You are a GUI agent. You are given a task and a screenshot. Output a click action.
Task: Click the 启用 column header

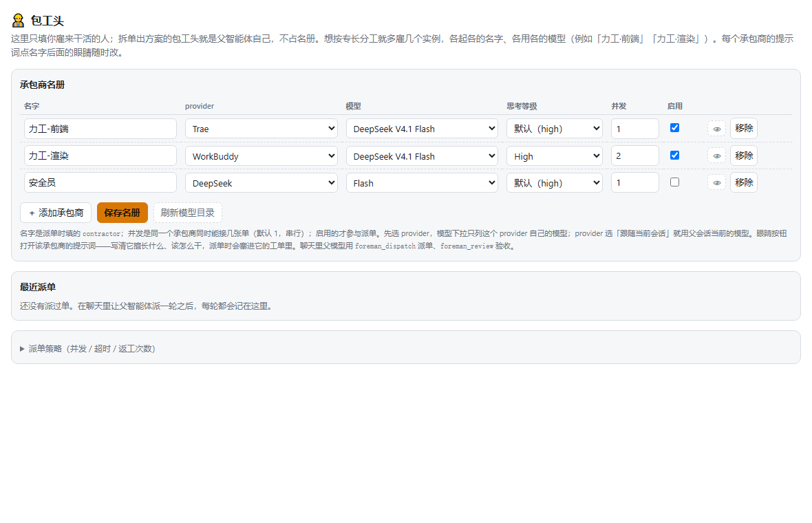pyautogui.click(x=675, y=106)
